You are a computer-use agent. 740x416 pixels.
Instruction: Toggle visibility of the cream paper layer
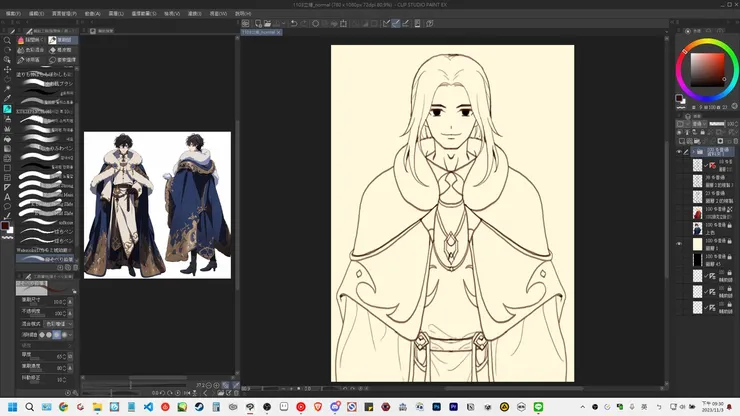click(x=680, y=243)
